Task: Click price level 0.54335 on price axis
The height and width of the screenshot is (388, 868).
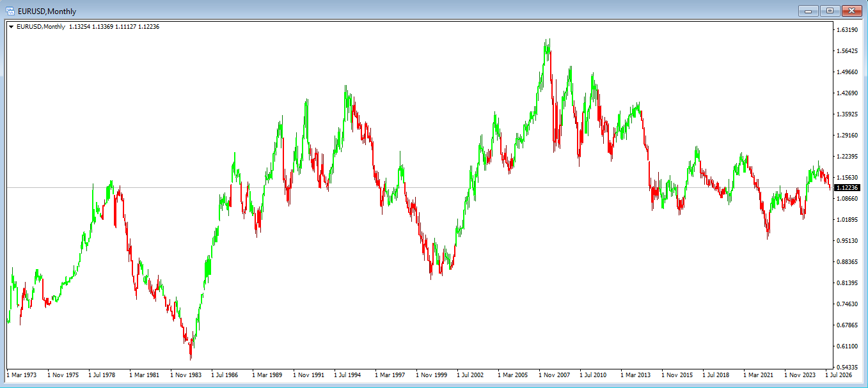Action: [847, 368]
